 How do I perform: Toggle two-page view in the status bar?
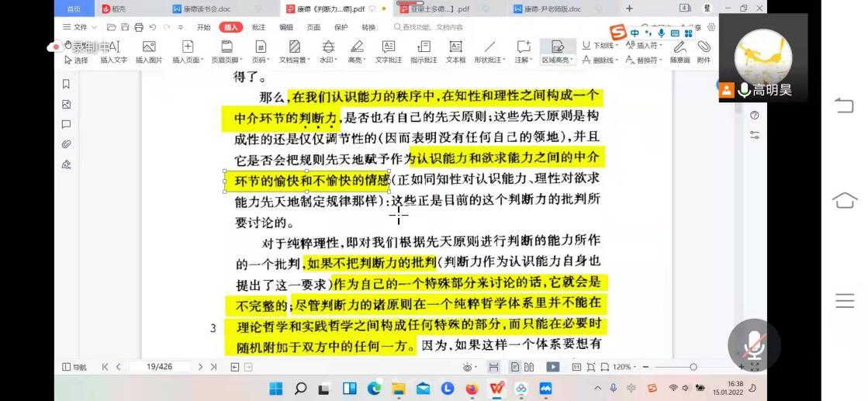tap(529, 367)
